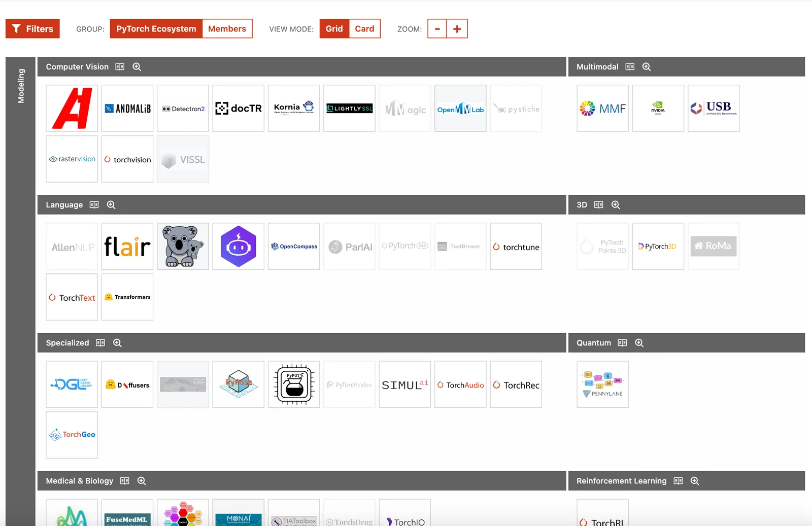Open the Filters panel
812x526 pixels.
tap(32, 29)
